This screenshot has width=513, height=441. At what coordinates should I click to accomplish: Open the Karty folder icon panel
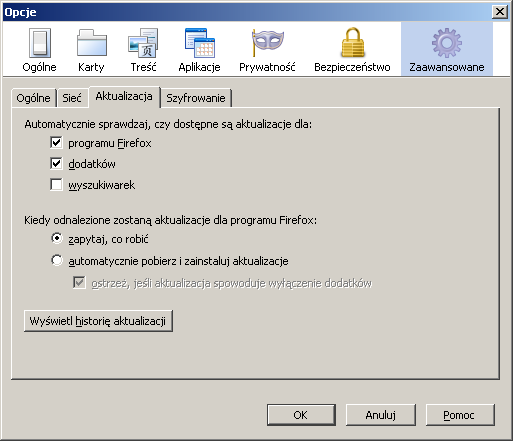click(91, 50)
